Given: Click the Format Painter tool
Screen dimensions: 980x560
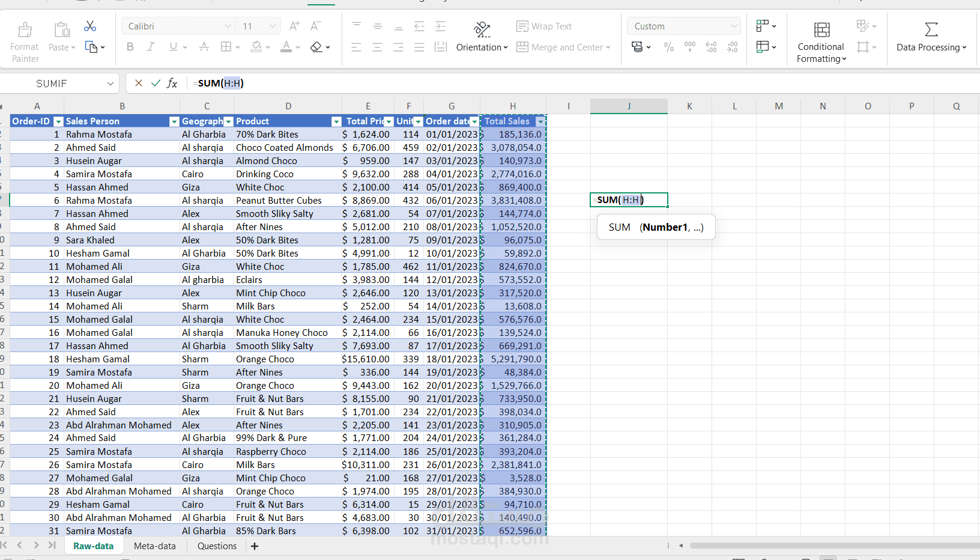Looking at the screenshot, I should click(25, 42).
